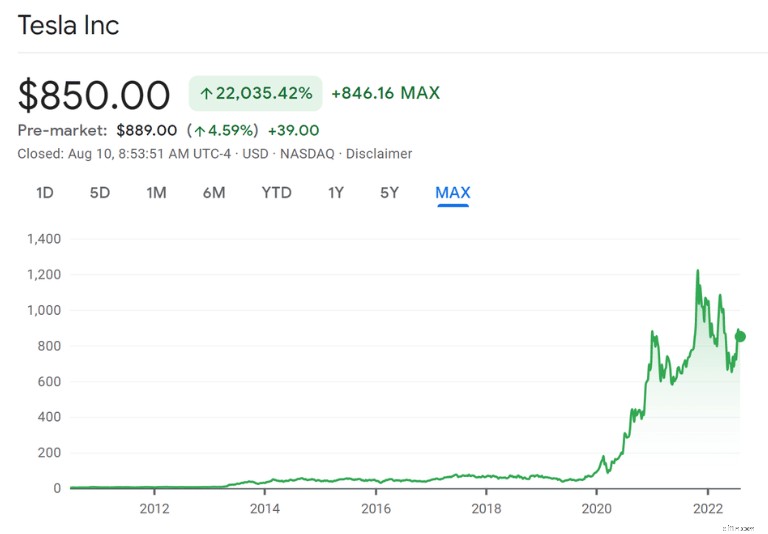Screen dimensions: 768x534
Task: Open the Disclaimer link
Action: click(x=379, y=154)
